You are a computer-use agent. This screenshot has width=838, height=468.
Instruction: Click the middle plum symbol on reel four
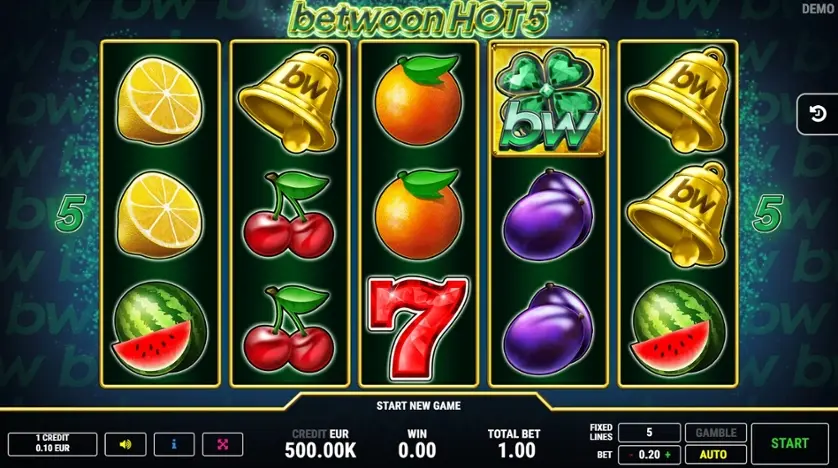click(548, 214)
